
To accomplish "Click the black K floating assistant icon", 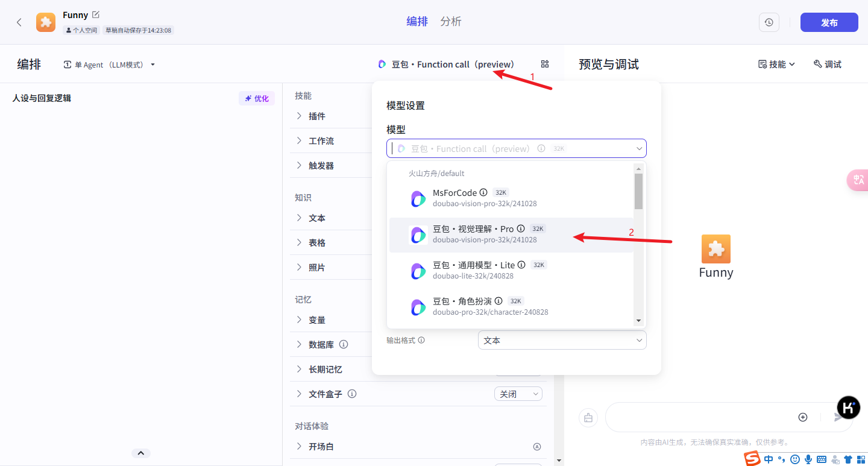I will pyautogui.click(x=849, y=408).
